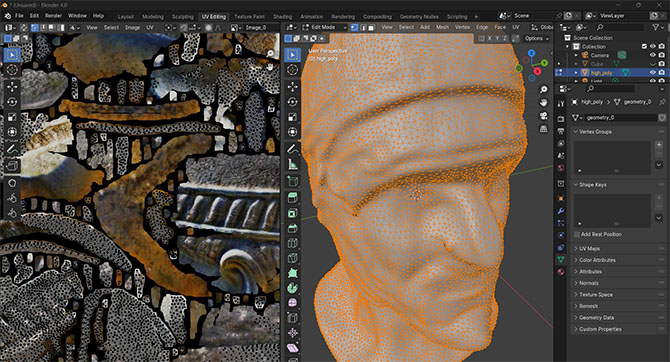670x362 pixels.
Task: Open the File menu
Action: pos(19,16)
